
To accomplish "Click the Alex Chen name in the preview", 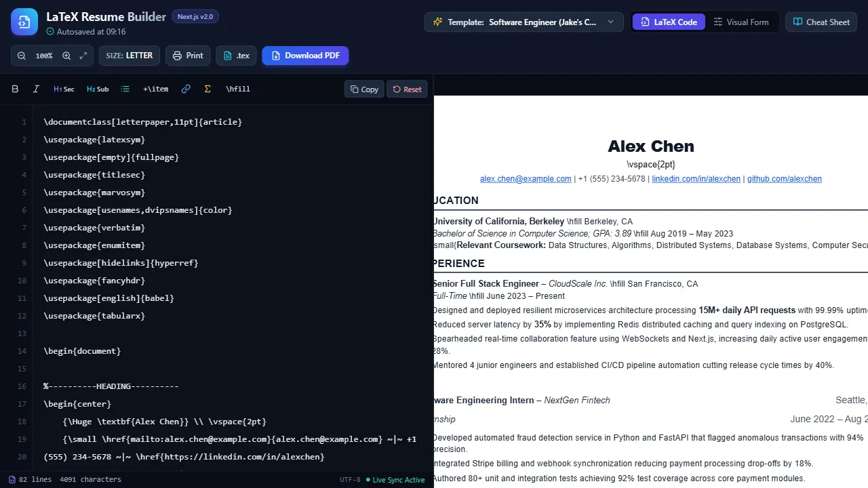I will tap(651, 146).
